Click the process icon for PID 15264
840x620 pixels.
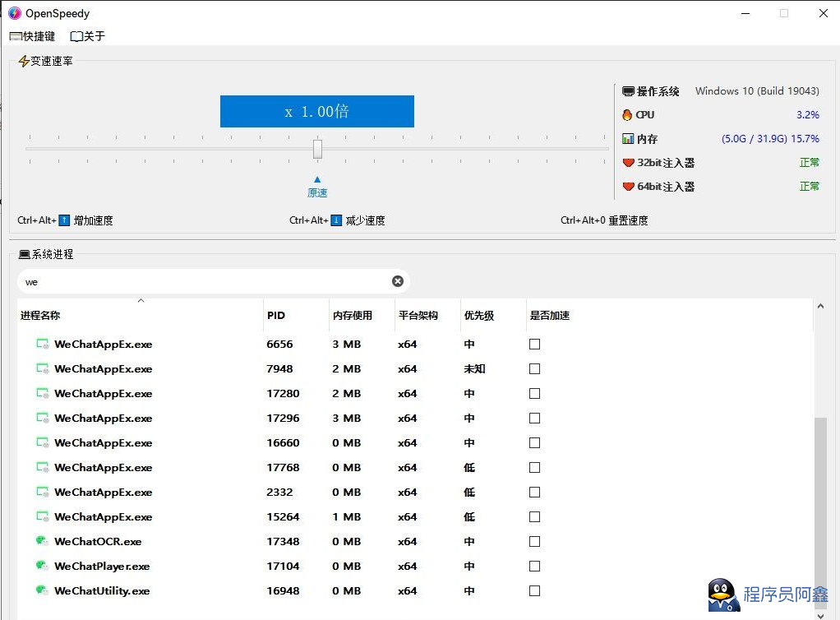[x=42, y=516]
